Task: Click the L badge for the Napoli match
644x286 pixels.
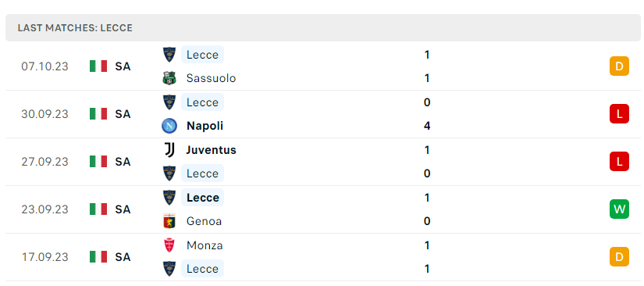Action: coord(619,114)
